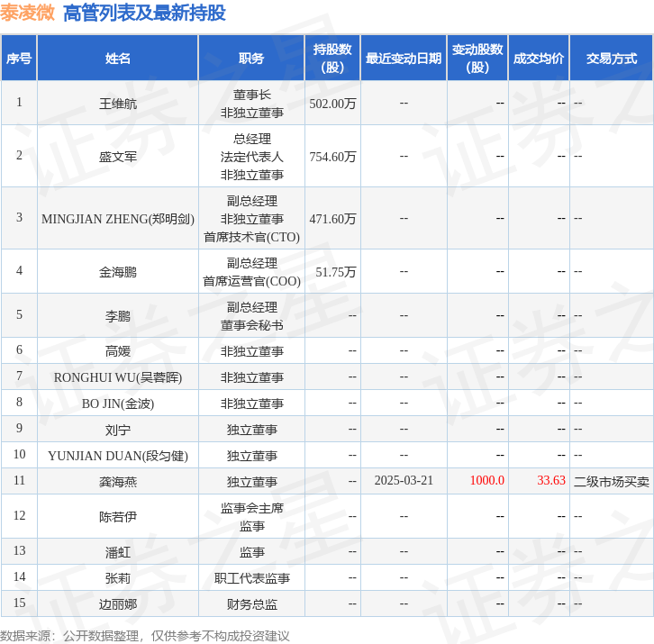Click the name 潘虹

tap(118, 553)
